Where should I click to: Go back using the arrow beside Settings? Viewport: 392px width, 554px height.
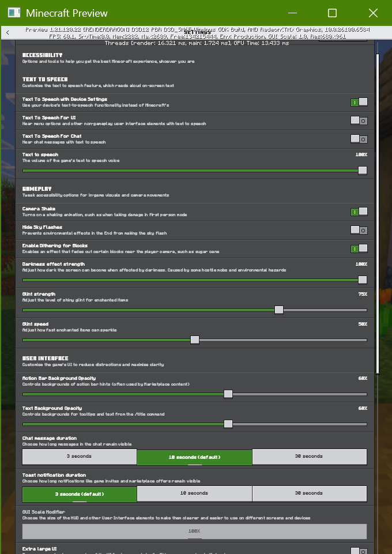7,32
